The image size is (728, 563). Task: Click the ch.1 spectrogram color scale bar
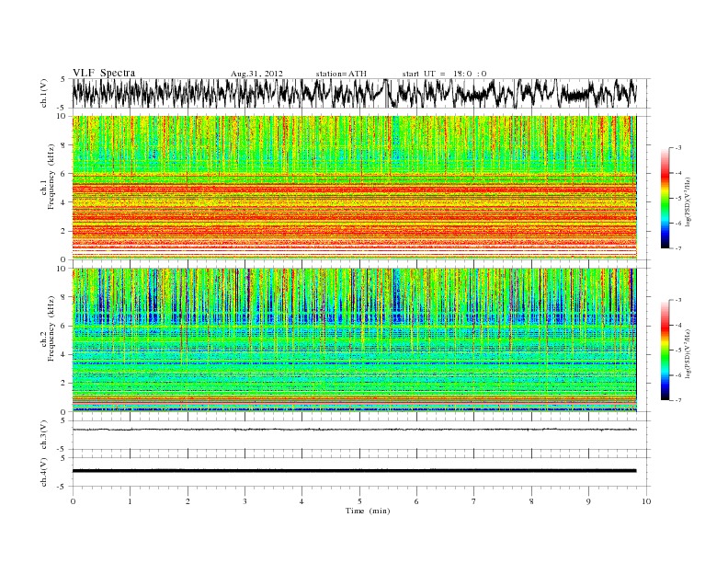pyautogui.click(x=665, y=198)
